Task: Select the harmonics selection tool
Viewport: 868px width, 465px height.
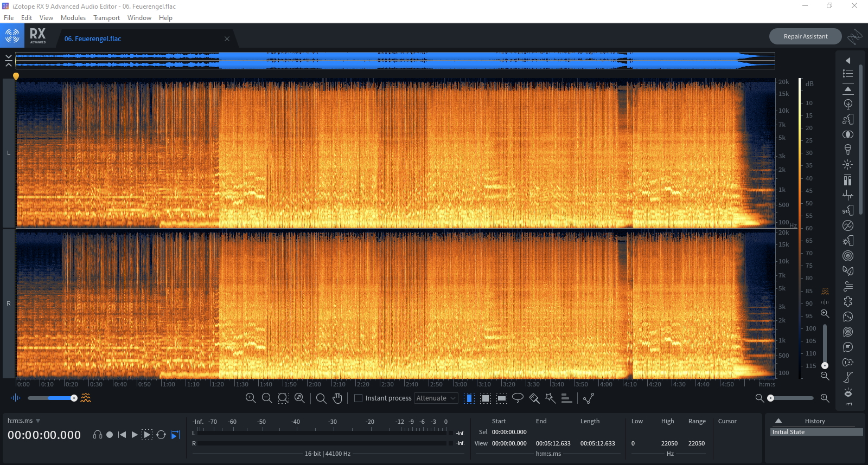Action: tap(566, 398)
